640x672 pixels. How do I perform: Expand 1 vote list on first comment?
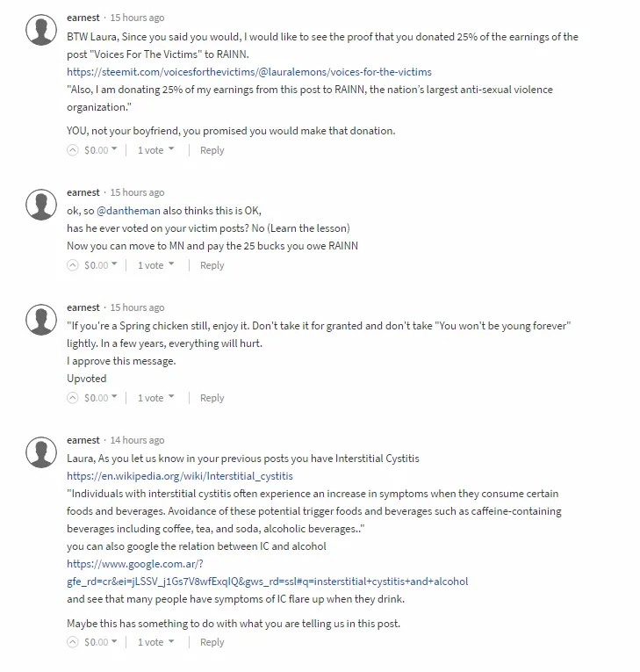tap(156, 150)
